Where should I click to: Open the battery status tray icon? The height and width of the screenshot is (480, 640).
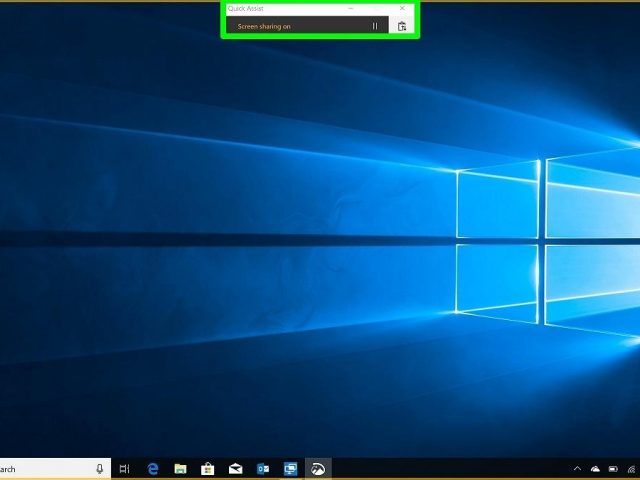coord(613,469)
